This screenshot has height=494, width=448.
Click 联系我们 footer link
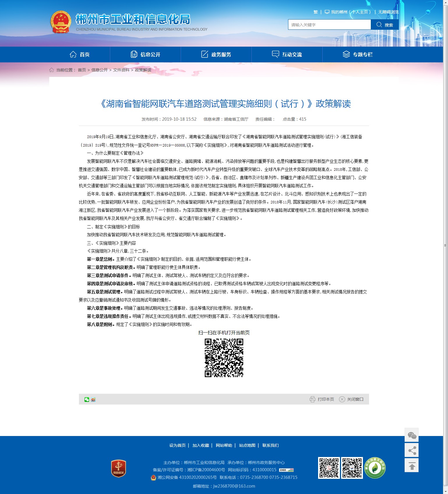pos(271,445)
